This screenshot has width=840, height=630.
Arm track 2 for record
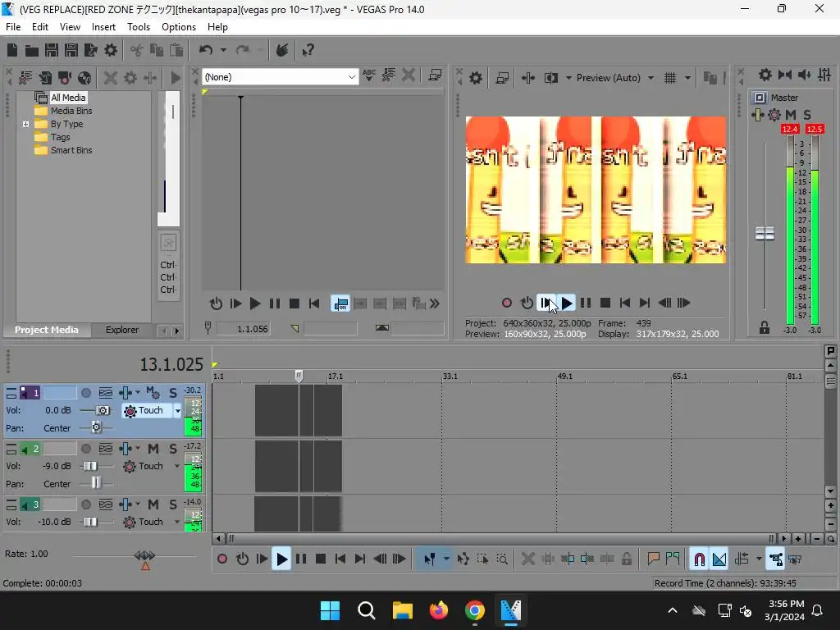85,449
